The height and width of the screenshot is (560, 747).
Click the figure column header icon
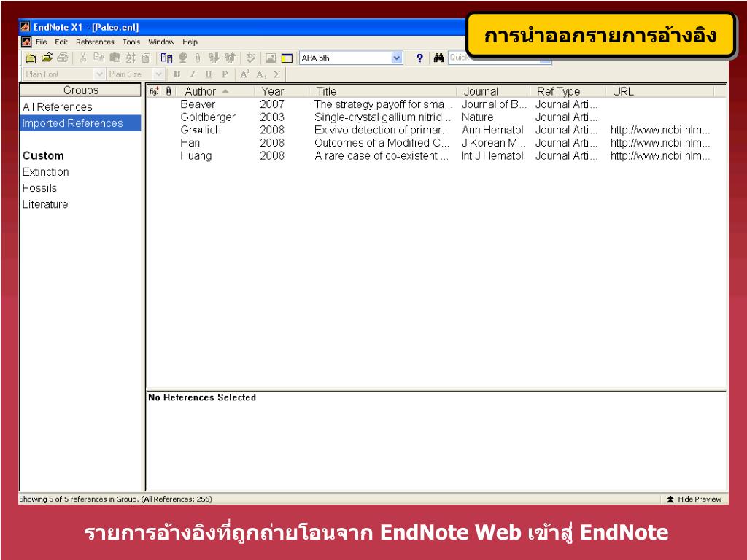[154, 91]
